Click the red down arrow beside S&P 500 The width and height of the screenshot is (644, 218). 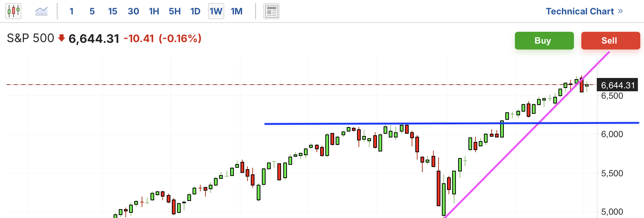[x=62, y=38]
